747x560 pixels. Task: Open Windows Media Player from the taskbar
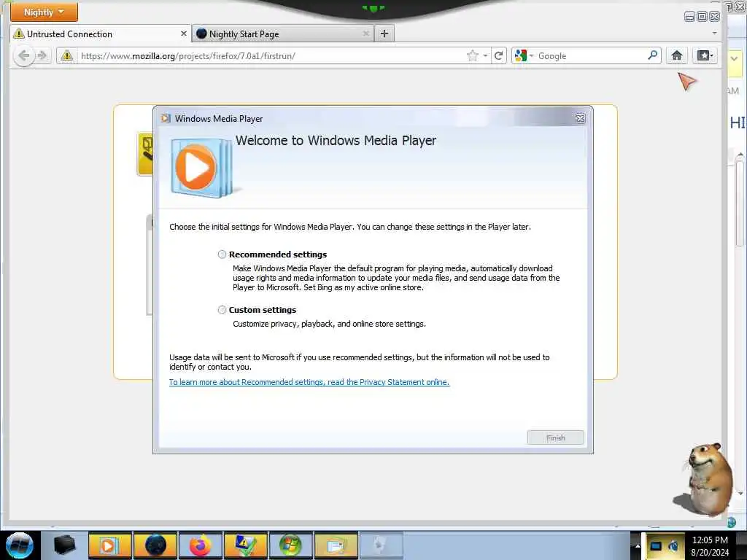coord(109,545)
